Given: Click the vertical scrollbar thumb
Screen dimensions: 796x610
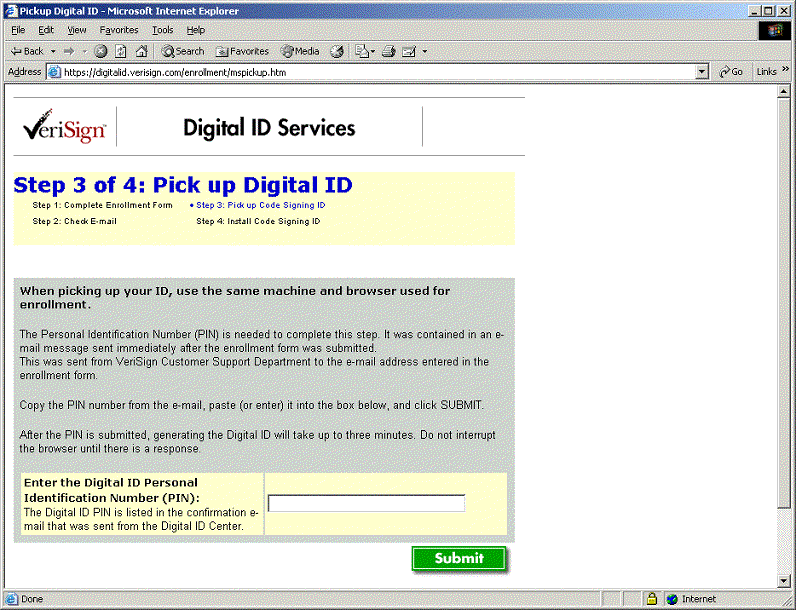Looking at the screenshot, I should pyautogui.click(x=783, y=303).
